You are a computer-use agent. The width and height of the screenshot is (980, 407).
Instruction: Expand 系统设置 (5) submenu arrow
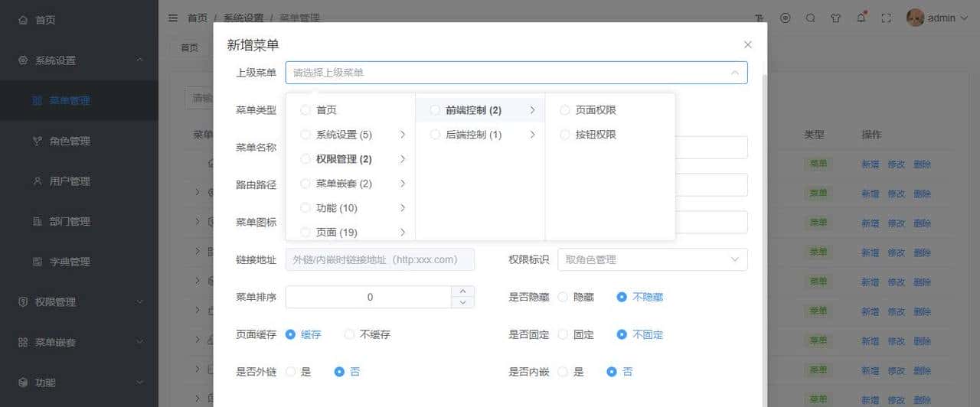click(x=403, y=135)
